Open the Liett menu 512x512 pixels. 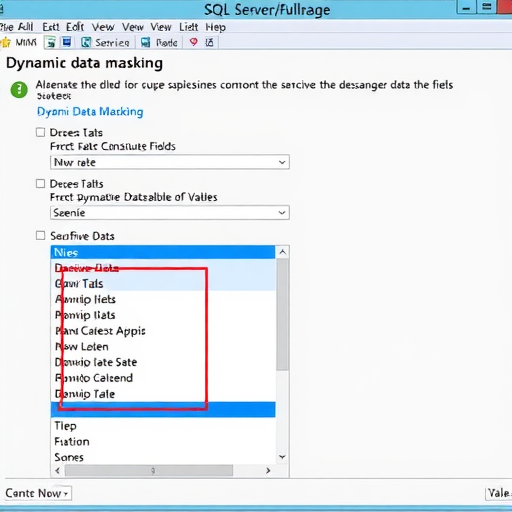tap(189, 27)
